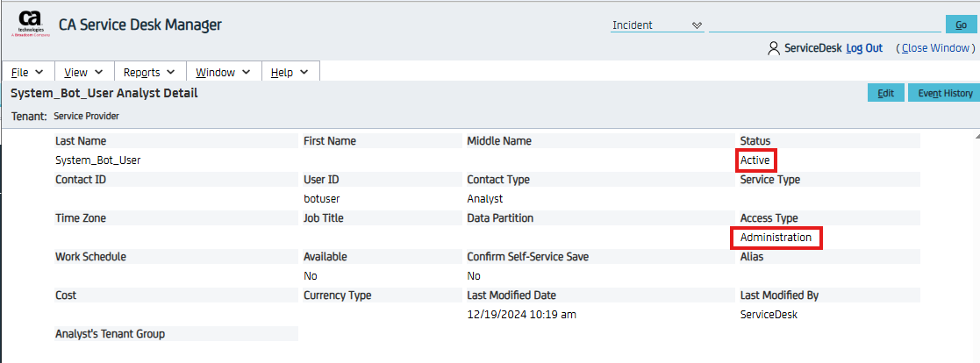Open the Incident search type dropdown
Screen dimensions: 980x363
click(x=657, y=25)
